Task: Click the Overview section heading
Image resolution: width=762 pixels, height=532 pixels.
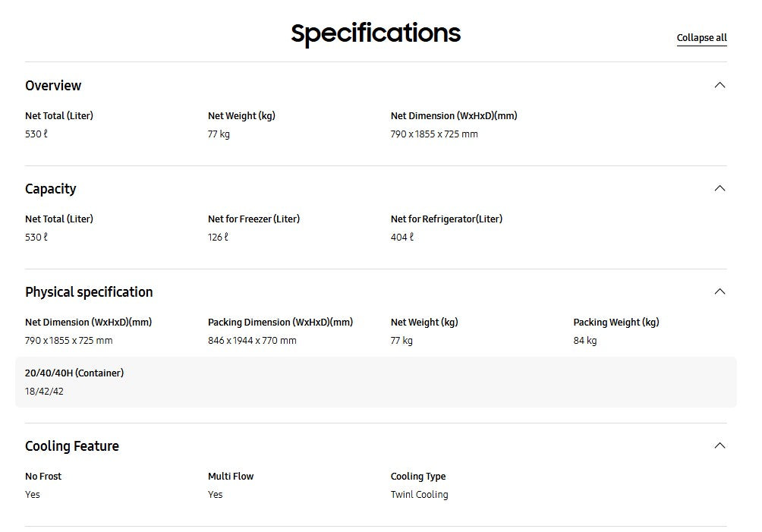Action: click(53, 86)
